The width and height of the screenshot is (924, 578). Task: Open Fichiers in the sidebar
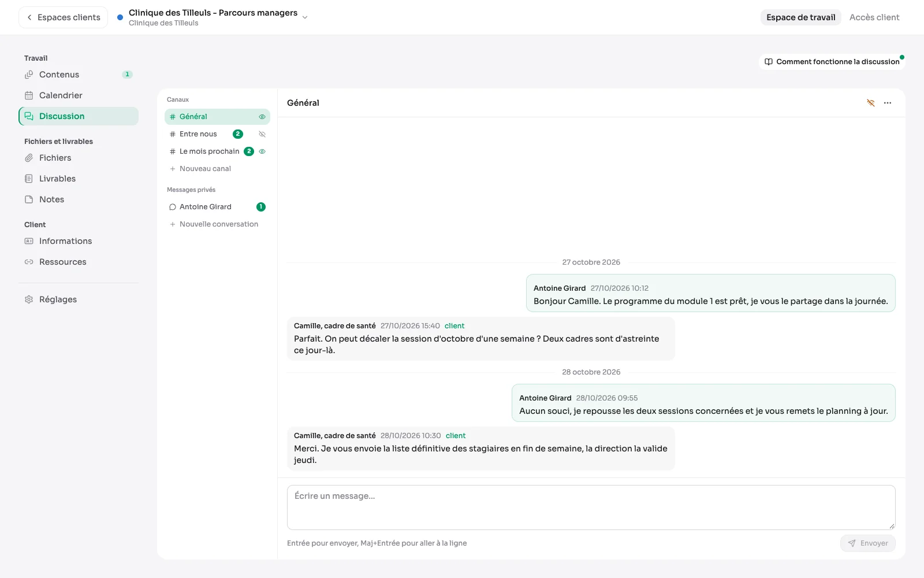(x=79, y=158)
